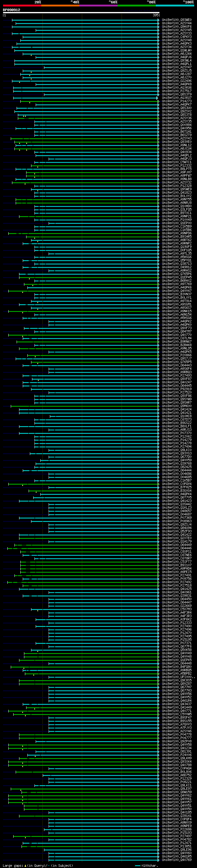Select the UniRef100_Q3SA42 label
197x868 pixels.
tap(176, 504)
